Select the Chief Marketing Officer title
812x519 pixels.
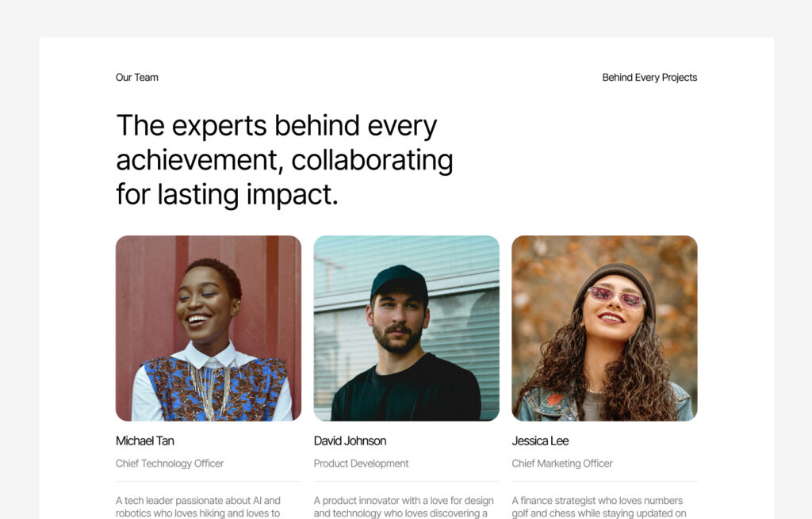point(562,464)
